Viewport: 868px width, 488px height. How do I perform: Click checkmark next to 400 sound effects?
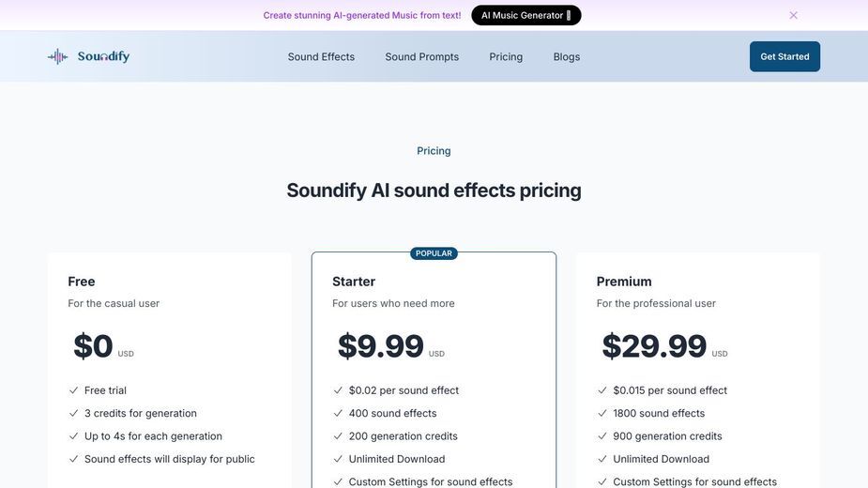point(338,413)
